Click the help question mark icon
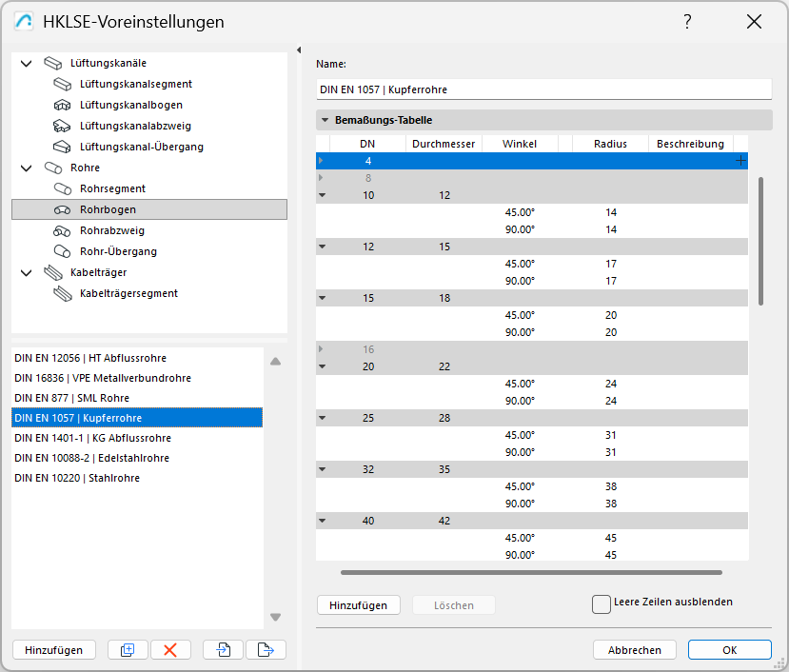This screenshot has height=672, width=789. (687, 22)
